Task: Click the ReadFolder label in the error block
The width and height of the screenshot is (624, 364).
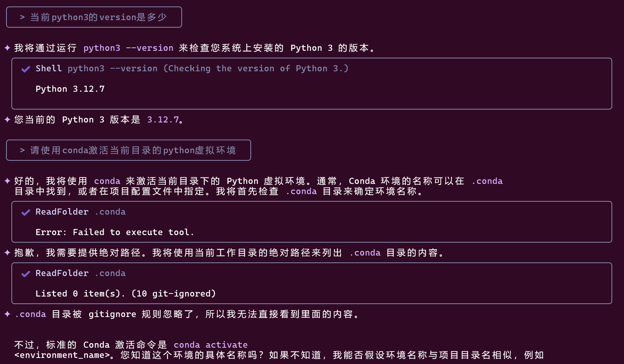Action: [62, 212]
